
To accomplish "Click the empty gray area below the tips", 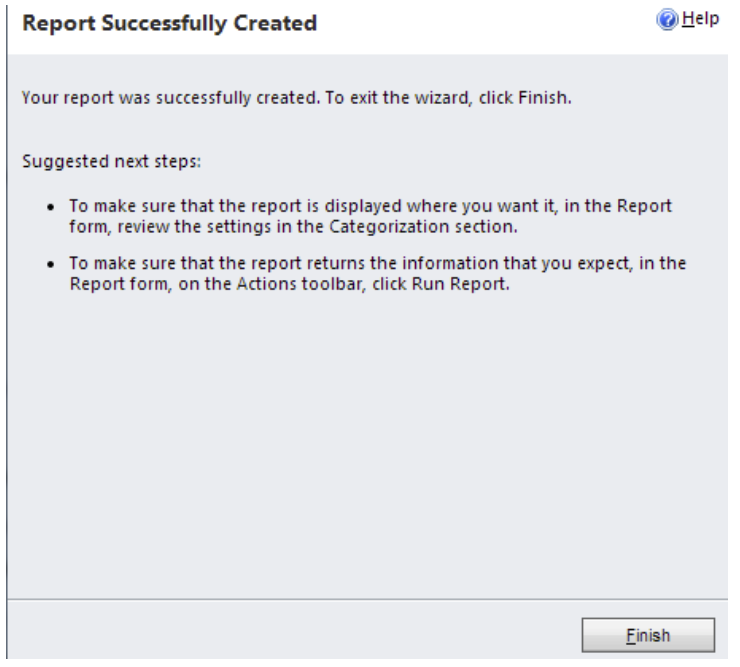I will (x=368, y=444).
